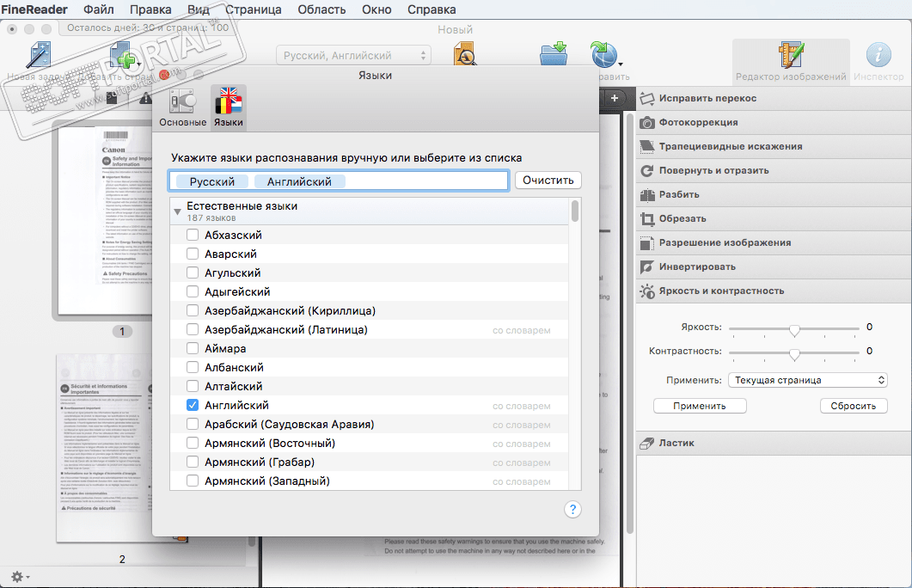Click the Повернуть и отразить rotate icon
The image size is (912, 588).
pos(646,171)
